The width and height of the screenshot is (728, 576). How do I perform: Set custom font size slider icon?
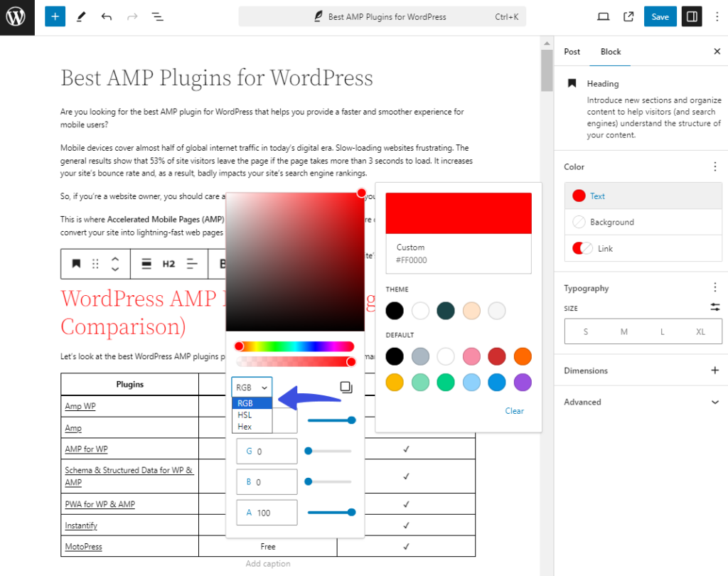point(715,307)
